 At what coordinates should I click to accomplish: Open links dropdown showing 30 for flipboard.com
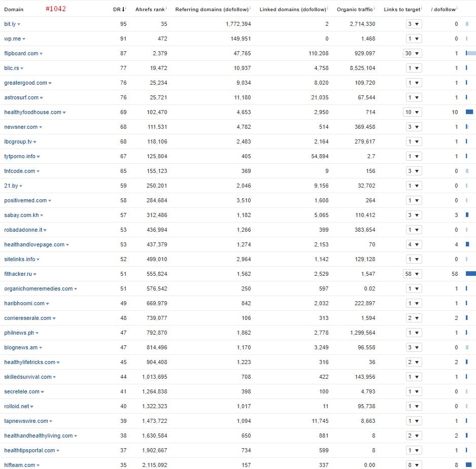(412, 53)
